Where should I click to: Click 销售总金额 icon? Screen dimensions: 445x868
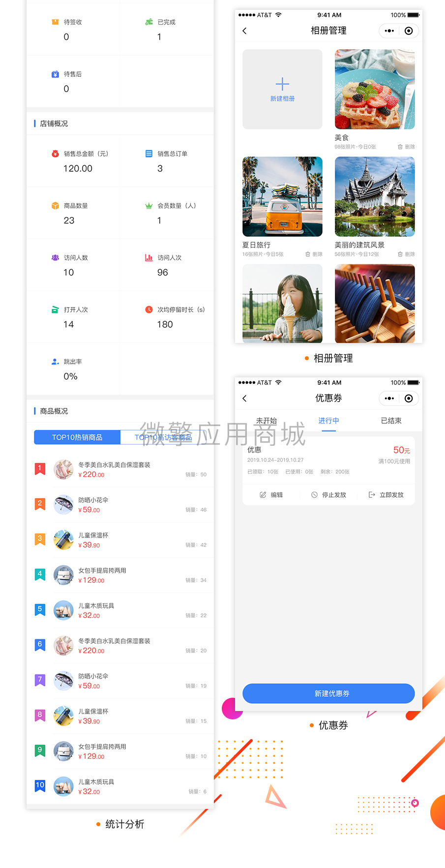(x=55, y=154)
